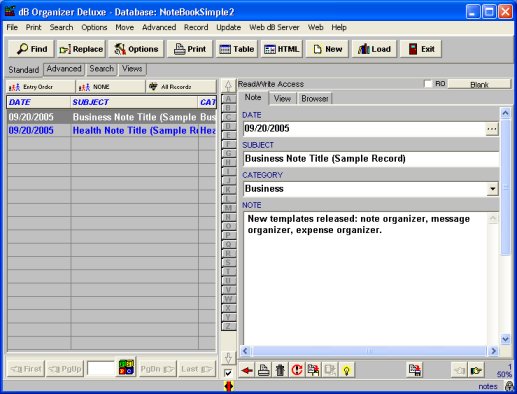Click the First navigation button
Viewport: 517px width, 394px height.
tap(26, 369)
